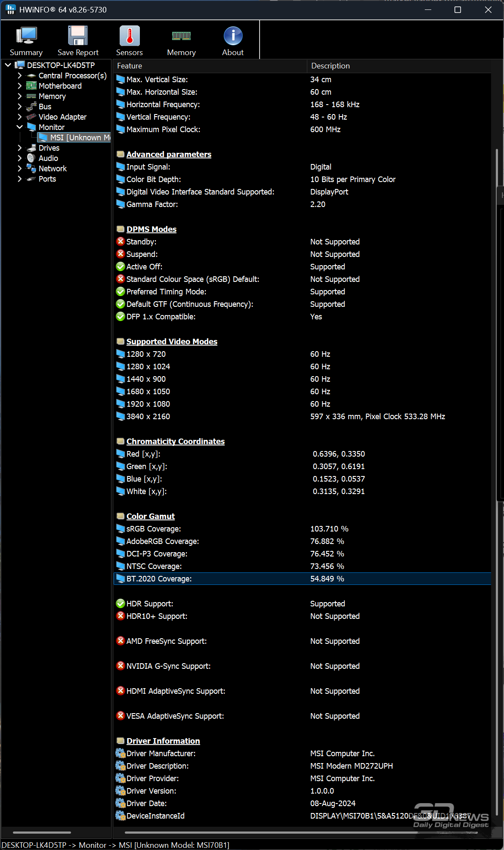Select the Maximum Pixel Clock row
504x850 pixels.
coord(302,129)
